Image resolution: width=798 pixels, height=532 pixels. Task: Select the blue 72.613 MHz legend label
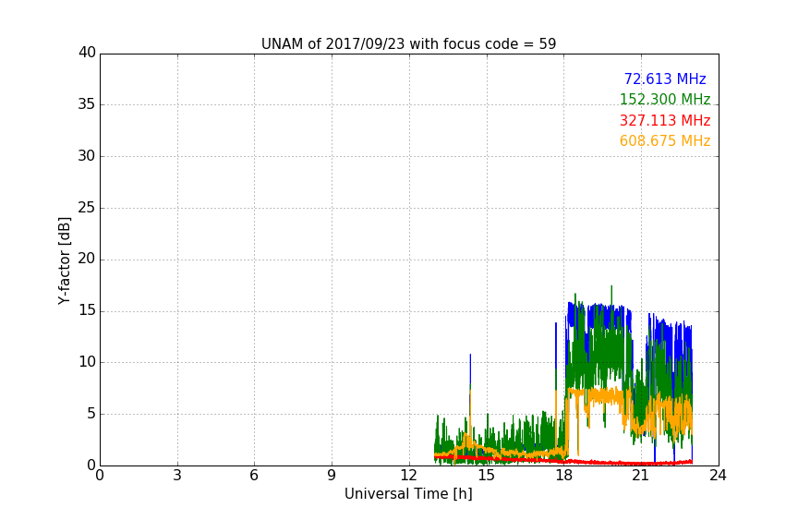pyautogui.click(x=665, y=79)
